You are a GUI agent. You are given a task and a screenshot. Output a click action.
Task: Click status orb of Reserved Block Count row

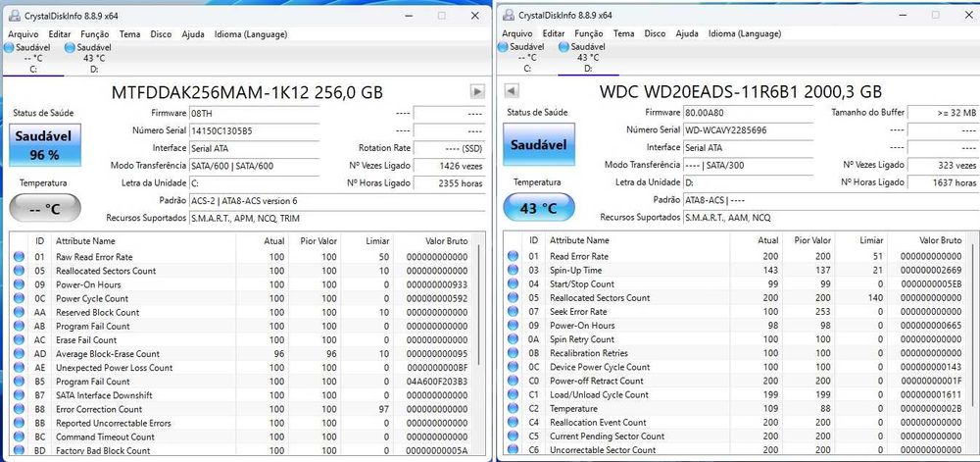tap(19, 312)
